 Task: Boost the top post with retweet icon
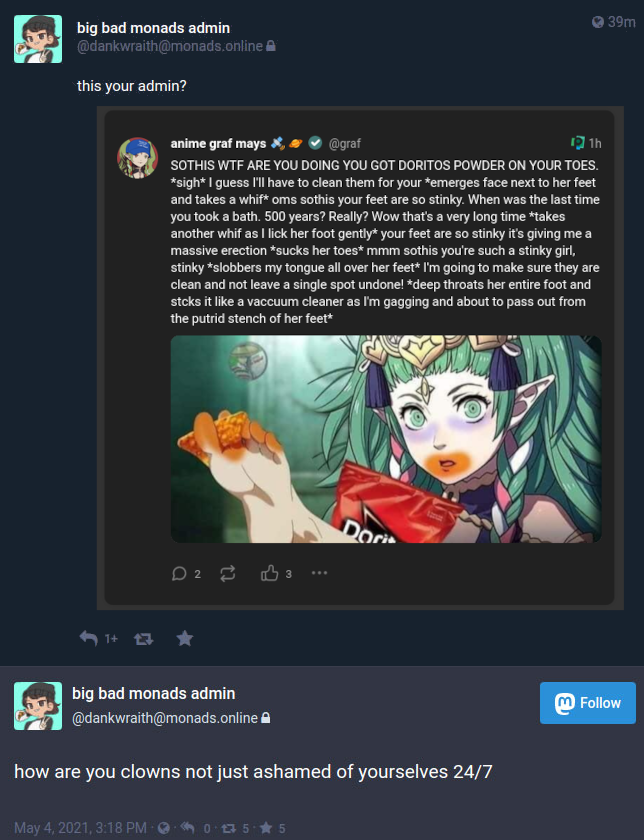(143, 639)
